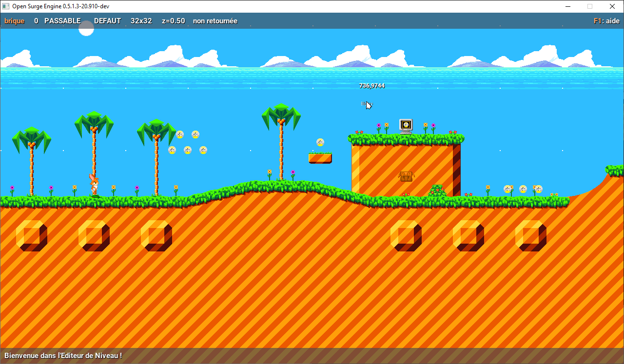Select the item box monitor on the wall
The width and height of the screenshot is (624, 364).
(406, 125)
